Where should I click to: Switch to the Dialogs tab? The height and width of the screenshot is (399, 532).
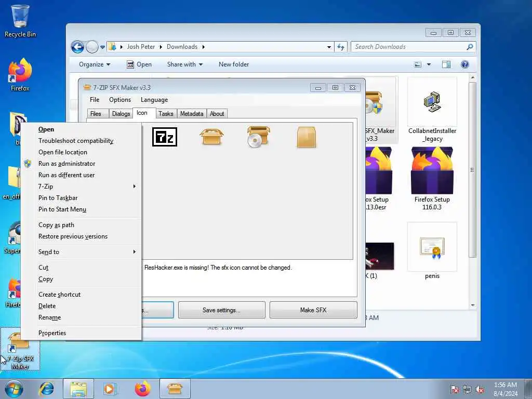(121, 114)
